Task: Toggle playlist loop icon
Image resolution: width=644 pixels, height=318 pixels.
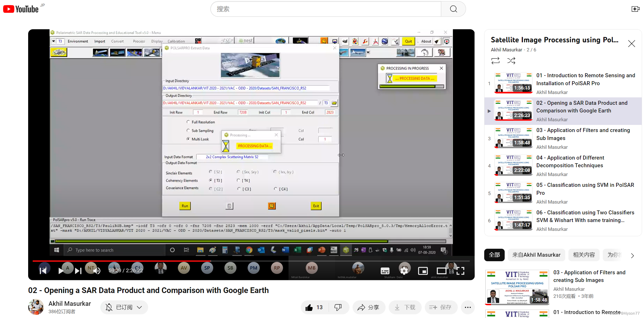Action: [x=495, y=60]
